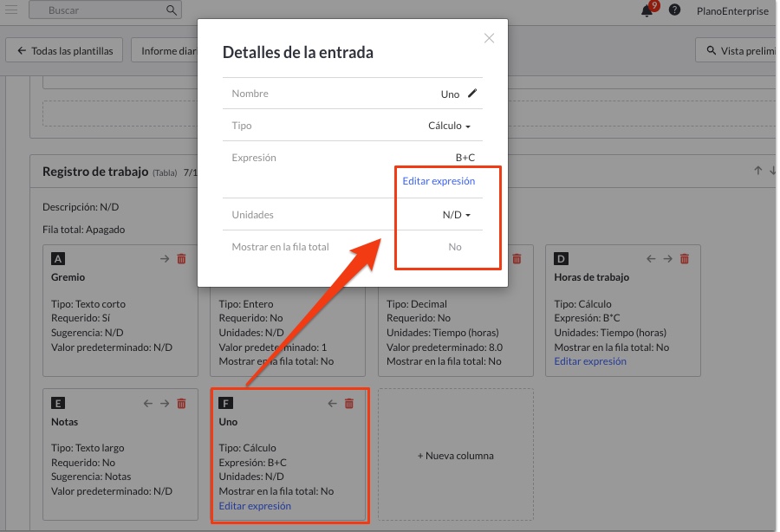Open the Unidades N/D dropdown
780x532 pixels.
click(456, 215)
